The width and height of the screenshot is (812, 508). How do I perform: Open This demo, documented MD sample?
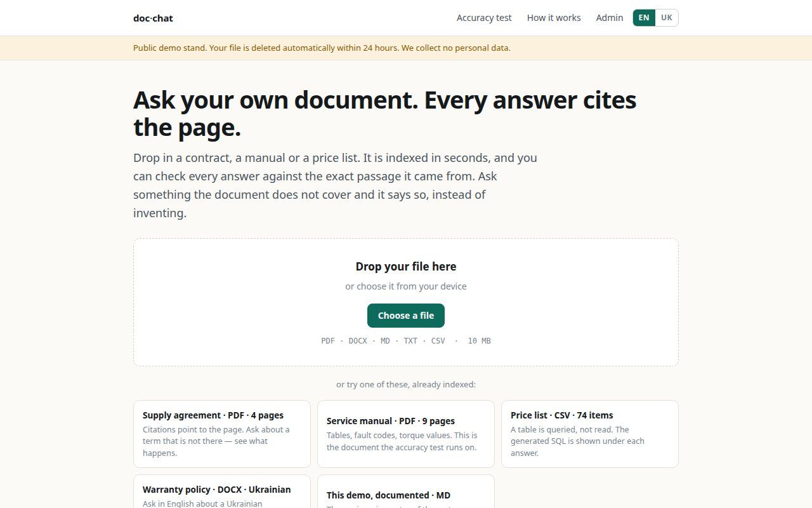click(406, 491)
